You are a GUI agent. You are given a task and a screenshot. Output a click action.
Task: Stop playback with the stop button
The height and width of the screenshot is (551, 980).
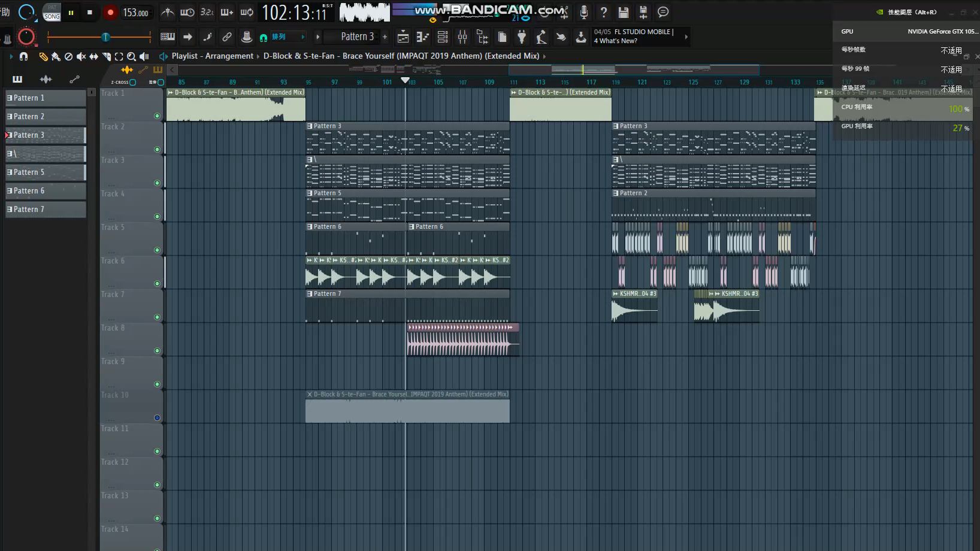pos(90,12)
